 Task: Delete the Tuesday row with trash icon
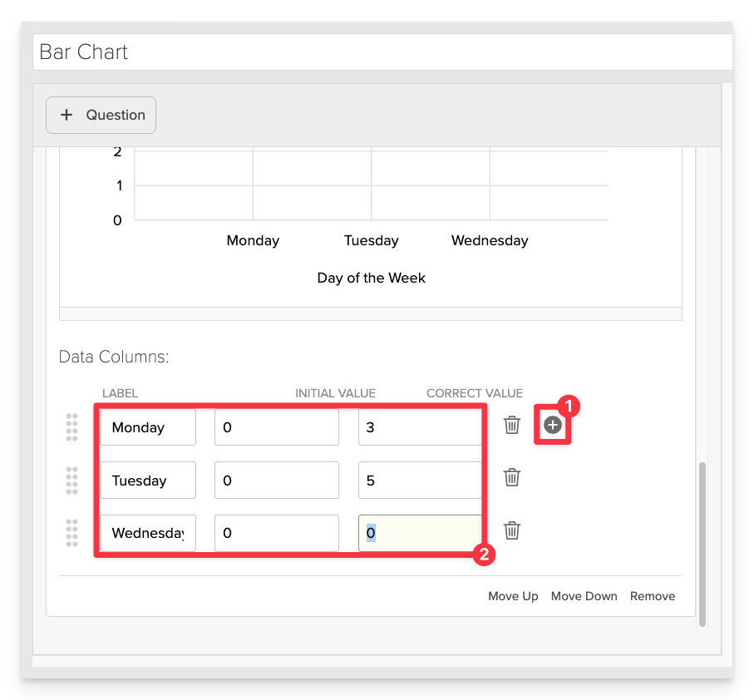point(511,477)
